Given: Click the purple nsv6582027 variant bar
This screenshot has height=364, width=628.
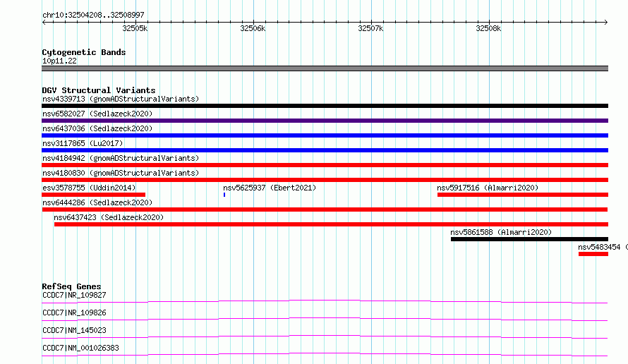Looking at the screenshot, I should (325, 121).
